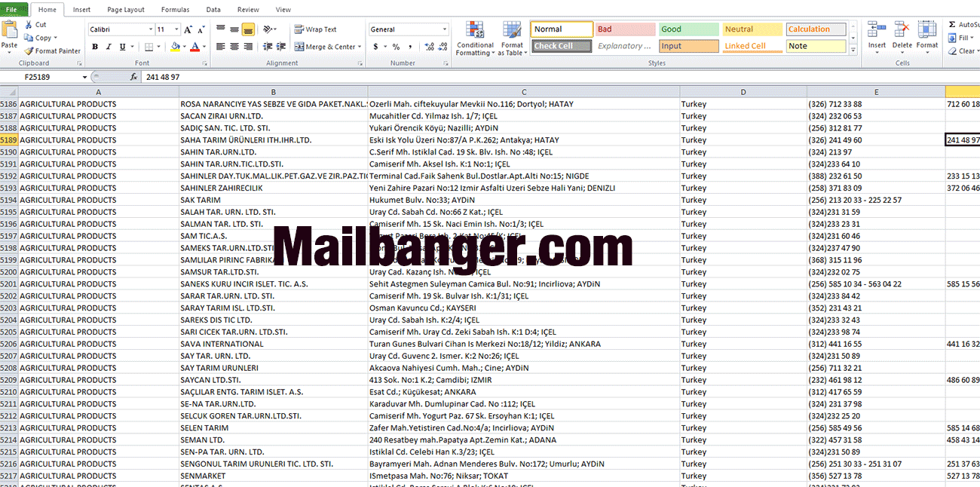Apply the red font color

(194, 47)
